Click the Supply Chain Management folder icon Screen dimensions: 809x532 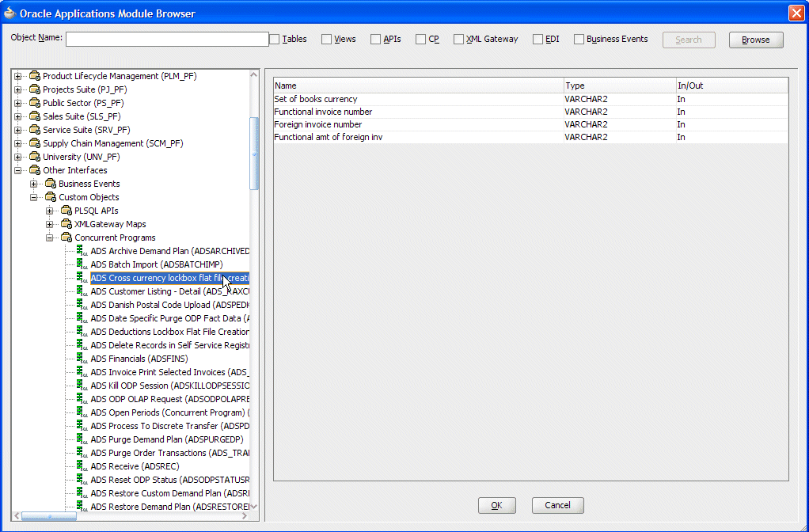tap(35, 143)
